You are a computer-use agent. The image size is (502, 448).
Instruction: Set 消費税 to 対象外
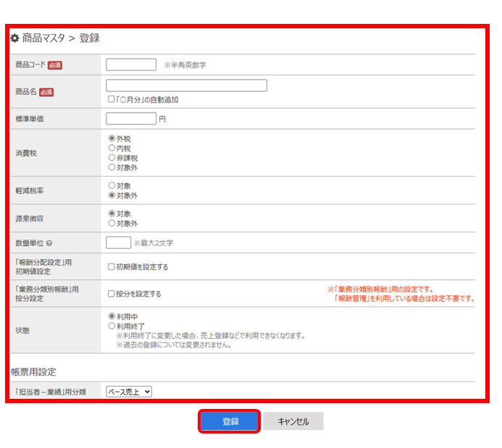tap(112, 168)
